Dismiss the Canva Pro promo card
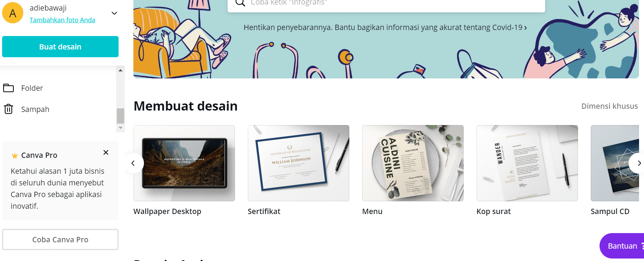Screen dimensions: 644x261 pos(106,153)
